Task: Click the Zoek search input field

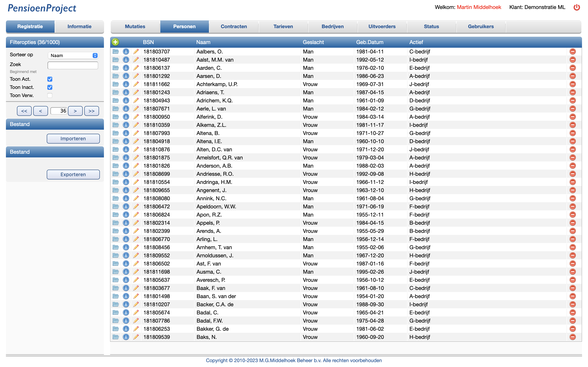Action: click(x=73, y=65)
